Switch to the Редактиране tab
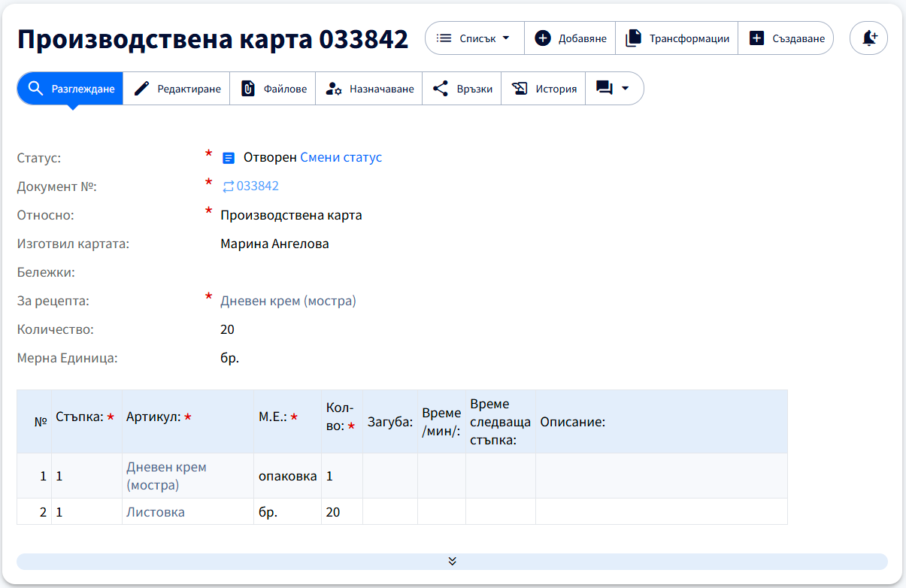 tap(175, 88)
